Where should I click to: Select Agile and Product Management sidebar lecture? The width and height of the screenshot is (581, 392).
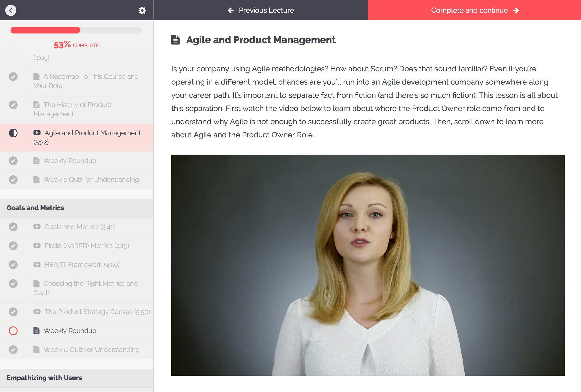click(92, 133)
